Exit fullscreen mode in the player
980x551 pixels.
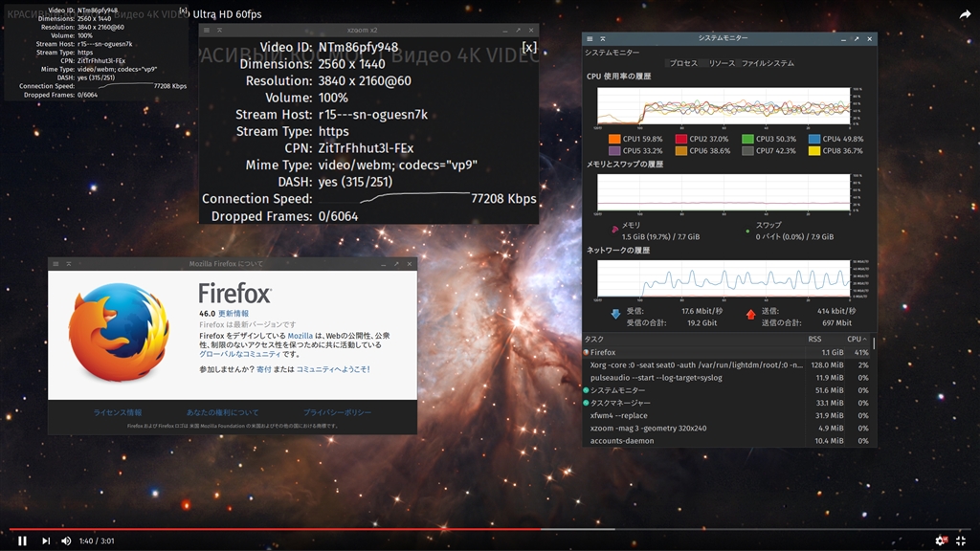click(x=961, y=540)
